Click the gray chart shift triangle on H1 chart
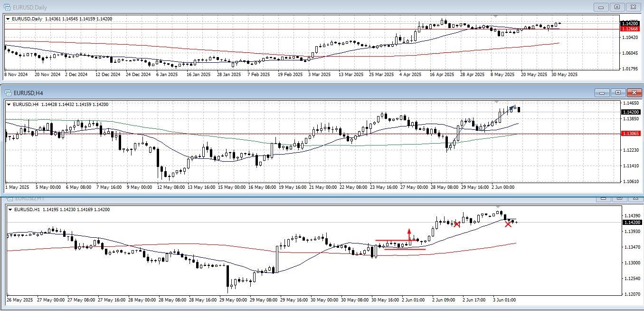The height and width of the screenshot is (311, 644). [x=497, y=207]
